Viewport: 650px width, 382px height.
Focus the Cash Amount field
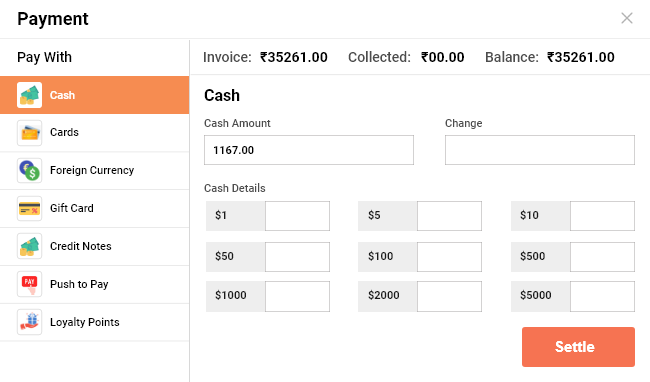[309, 150]
